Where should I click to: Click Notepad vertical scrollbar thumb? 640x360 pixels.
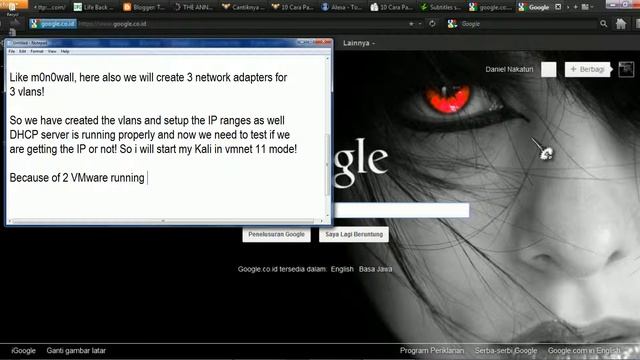(x=327, y=165)
